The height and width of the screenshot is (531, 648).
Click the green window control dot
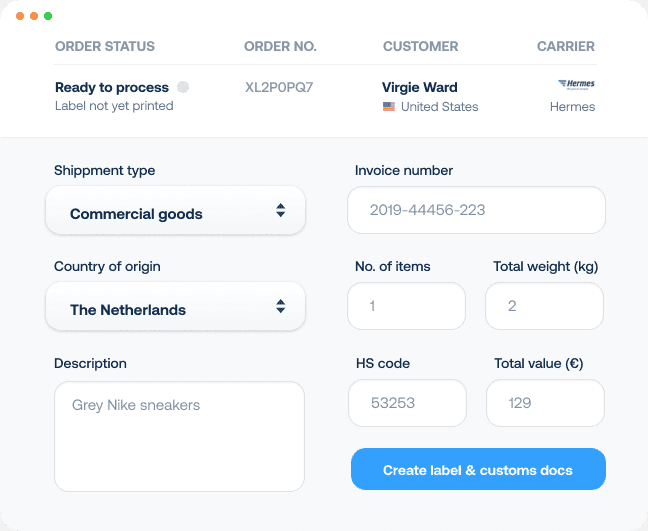click(48, 16)
